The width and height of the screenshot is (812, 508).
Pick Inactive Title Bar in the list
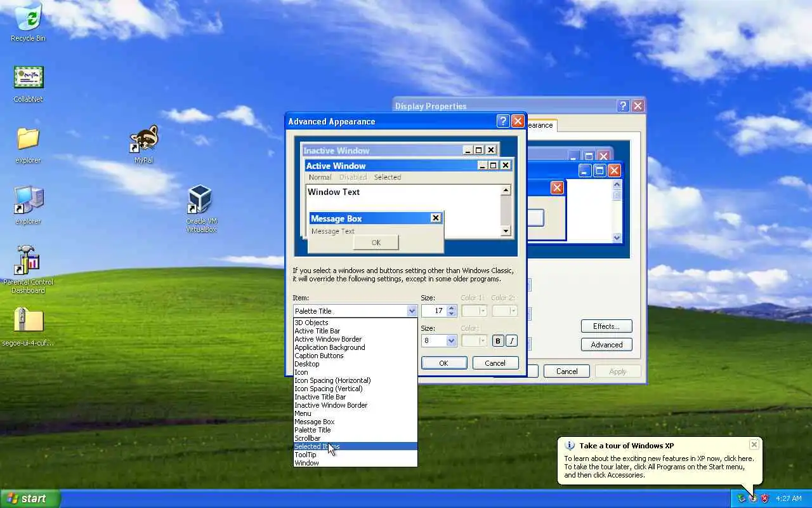click(x=355, y=397)
